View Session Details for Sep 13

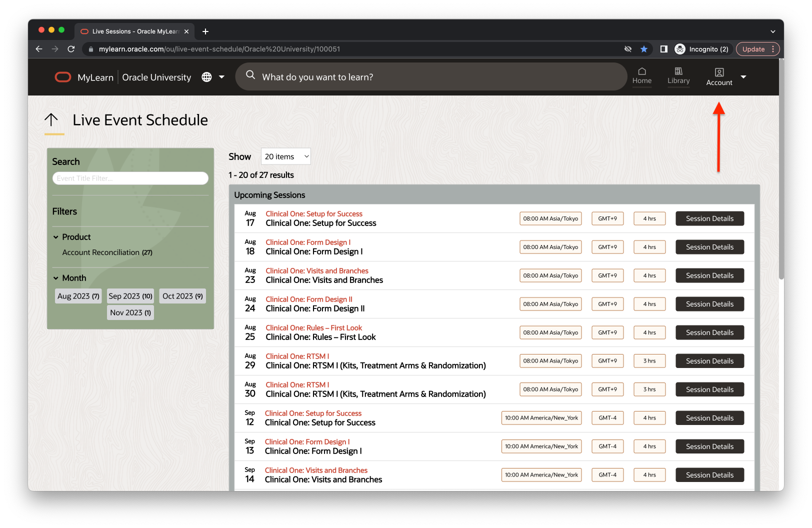click(709, 446)
